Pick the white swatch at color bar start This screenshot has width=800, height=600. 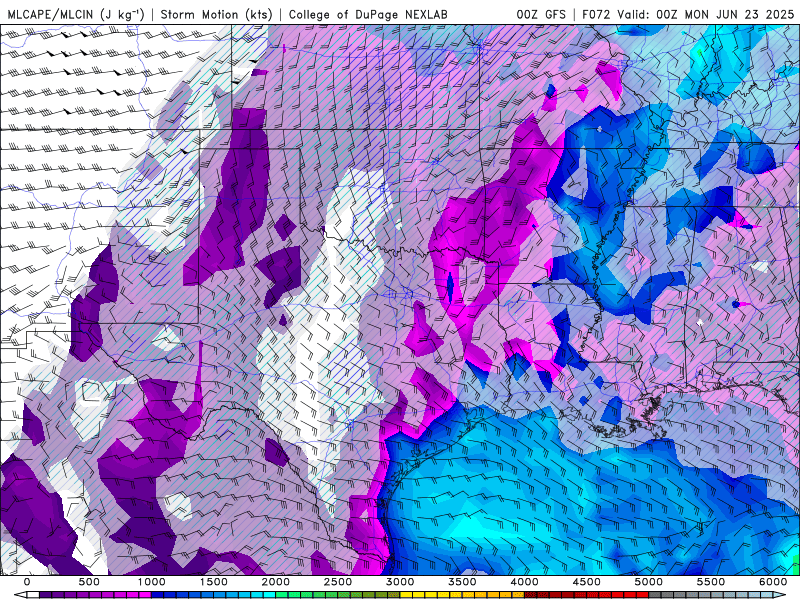click(x=33, y=595)
